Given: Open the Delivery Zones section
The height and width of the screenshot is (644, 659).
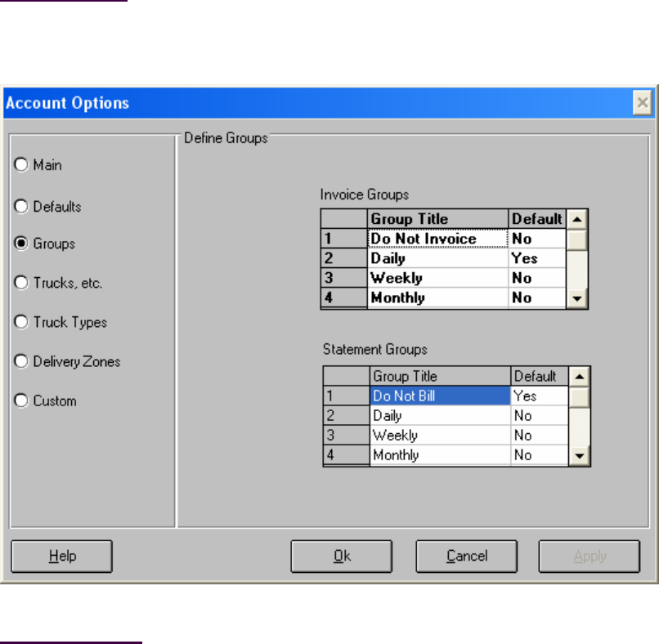Looking at the screenshot, I should pyautogui.click(x=22, y=361).
